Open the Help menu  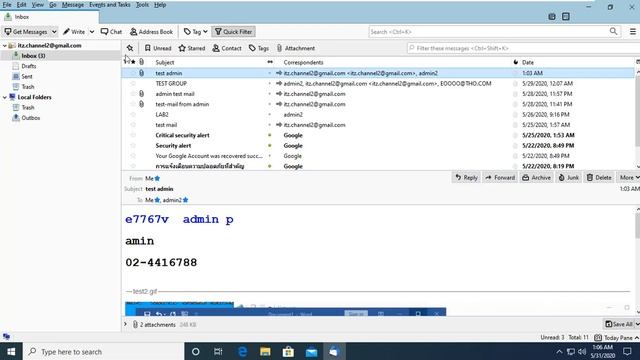160,5
